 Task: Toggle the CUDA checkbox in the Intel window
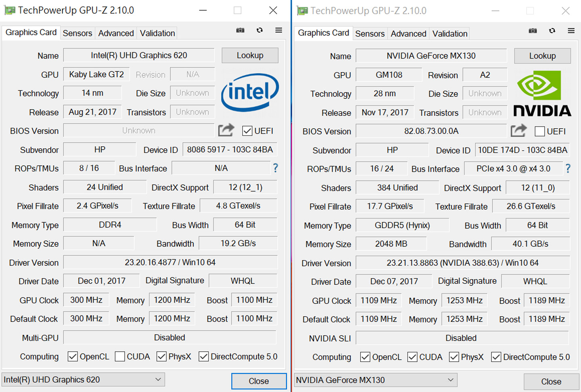tap(120, 357)
